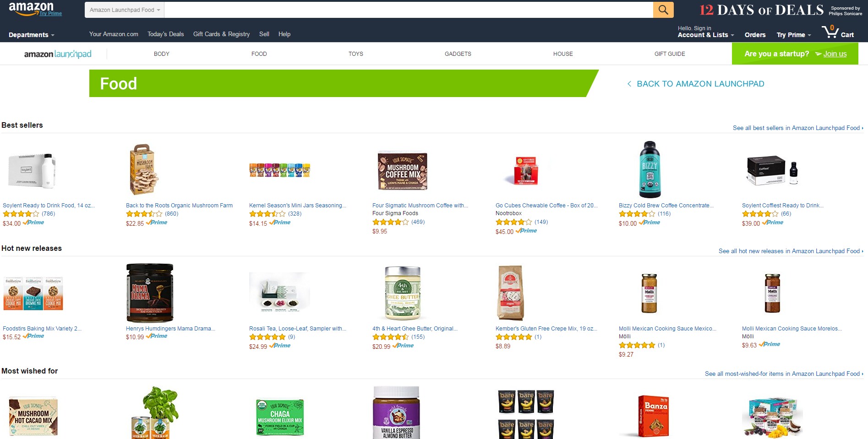This screenshot has width=868, height=439.
Task: Click the amazon launchpad logo
Action: tap(58, 54)
